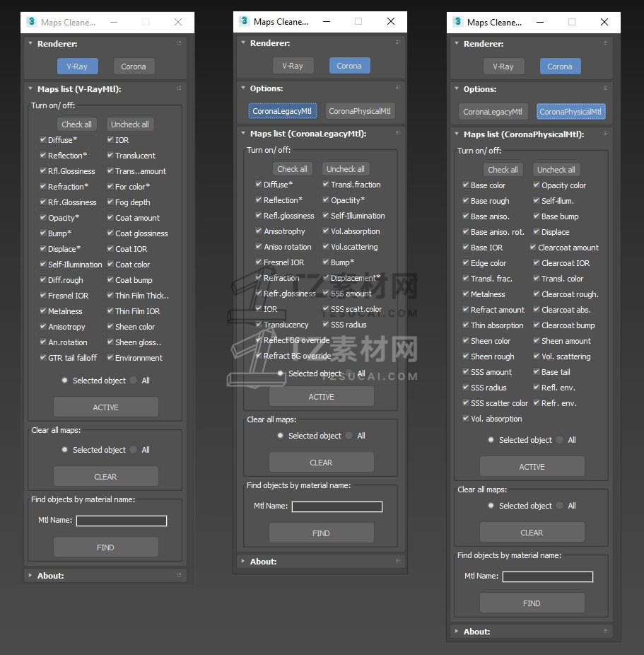Expand the About rollout in left window

coord(30,575)
